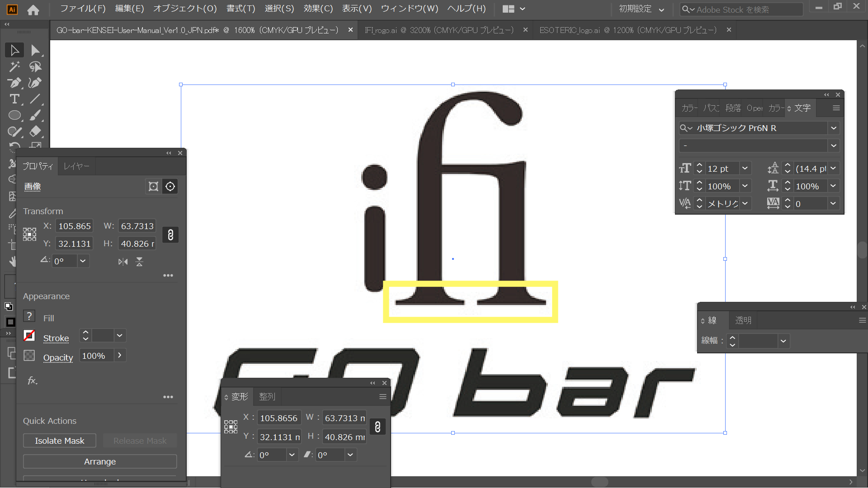Select the Pen tool
This screenshot has width=868, height=488.
[14, 83]
